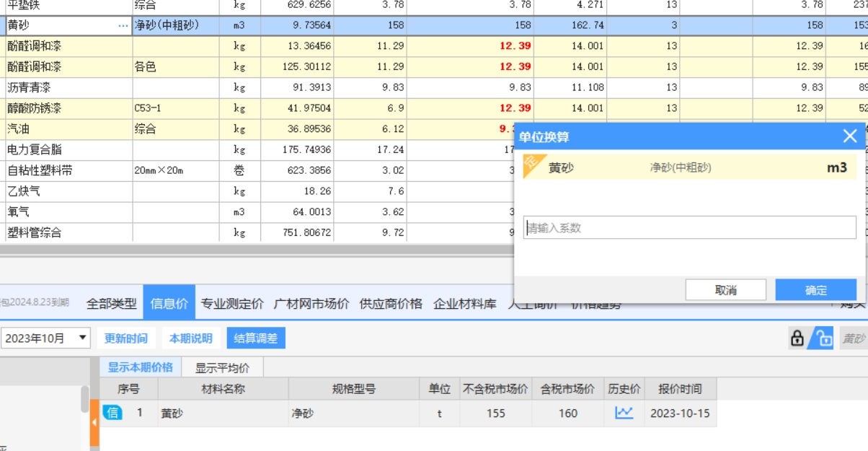Viewport: 868px width, 451px height.
Task: Click the 报价时间 column header
Action: 680,389
